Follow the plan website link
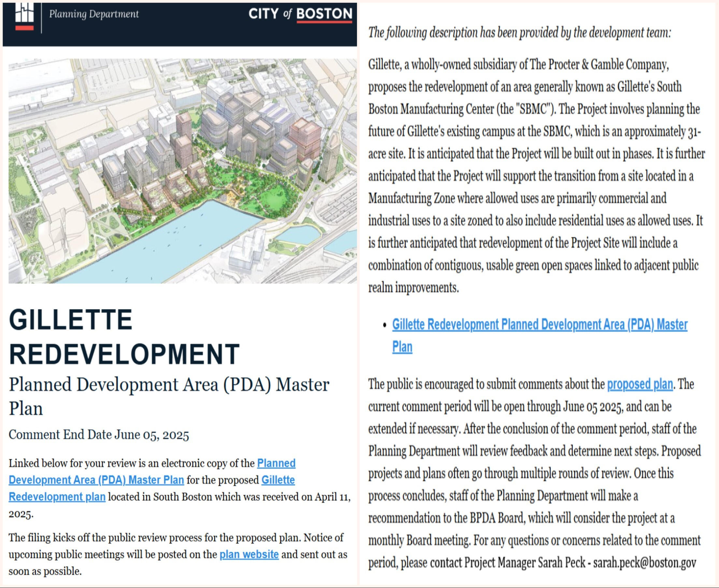The image size is (719, 588). click(249, 554)
